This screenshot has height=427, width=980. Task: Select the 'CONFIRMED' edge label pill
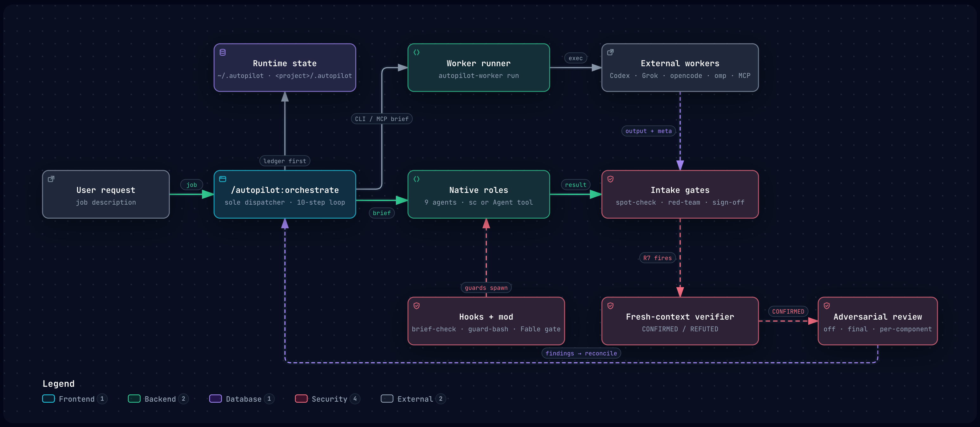coord(788,311)
